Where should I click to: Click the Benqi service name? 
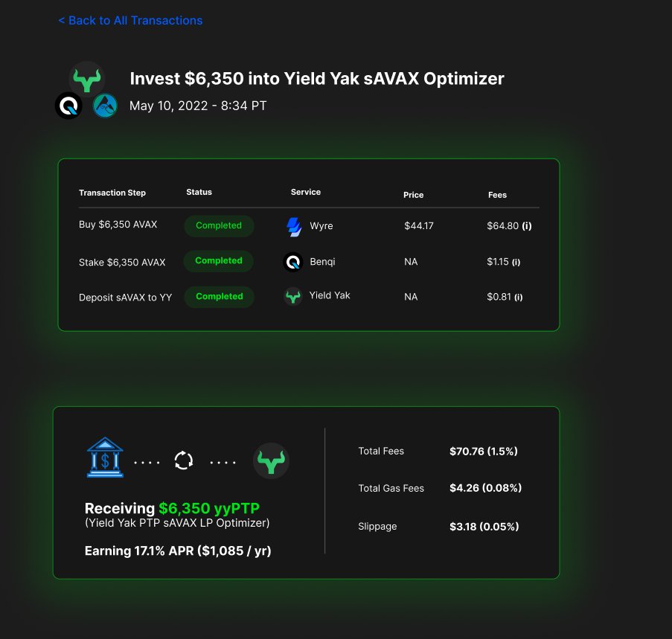point(322,262)
